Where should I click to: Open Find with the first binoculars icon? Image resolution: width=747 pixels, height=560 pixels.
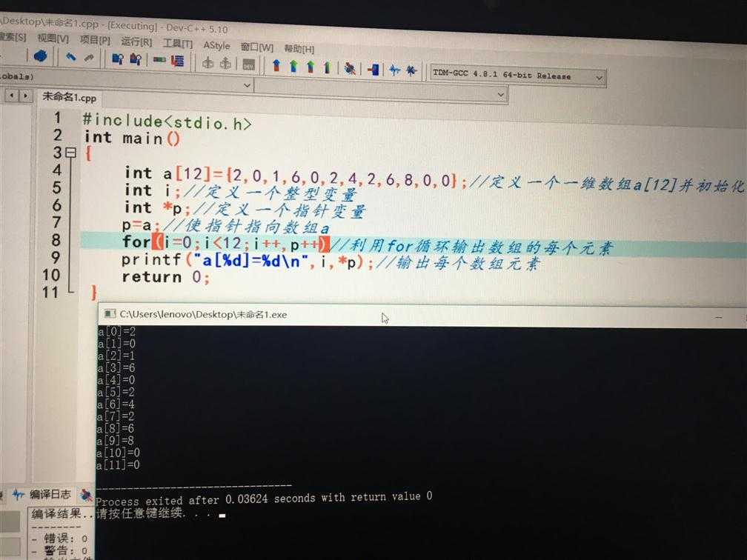(117, 59)
